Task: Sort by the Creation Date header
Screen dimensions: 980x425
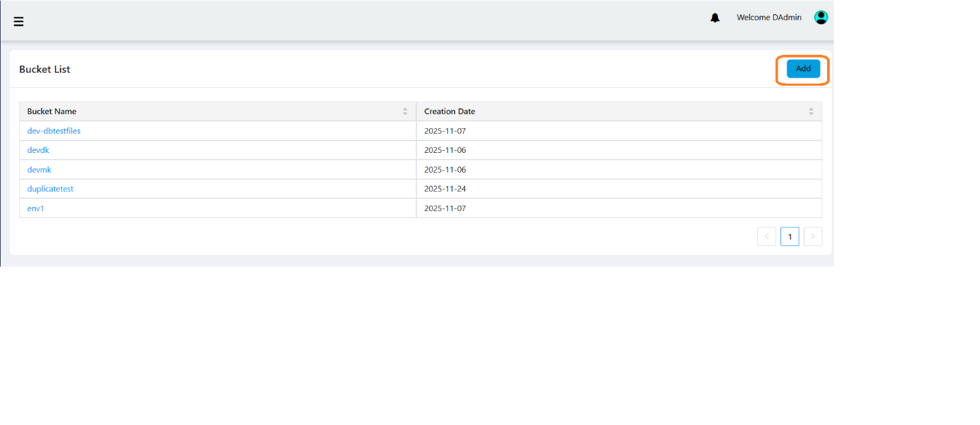Action: (449, 112)
